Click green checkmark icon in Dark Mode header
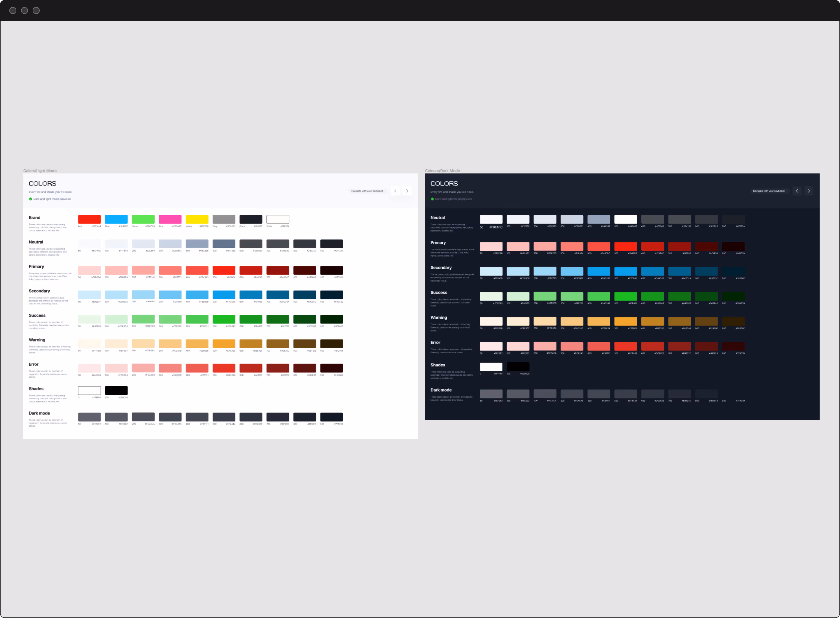 pos(432,199)
